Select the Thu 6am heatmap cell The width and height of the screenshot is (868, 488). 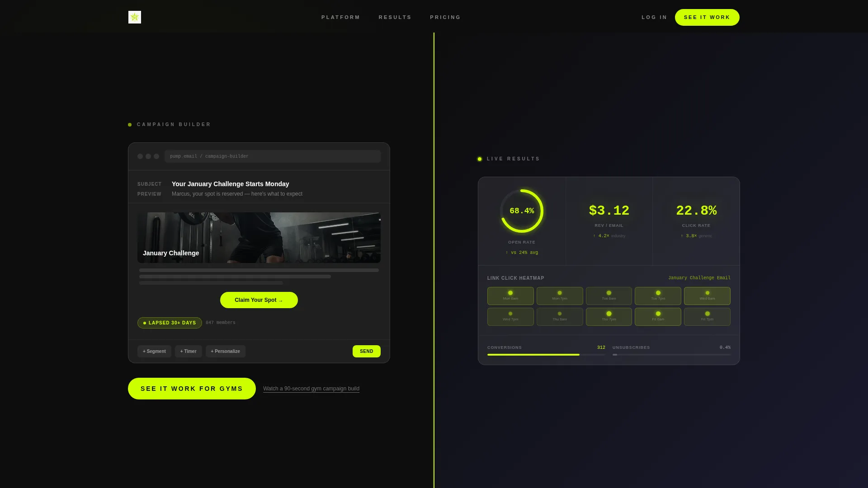(x=560, y=317)
